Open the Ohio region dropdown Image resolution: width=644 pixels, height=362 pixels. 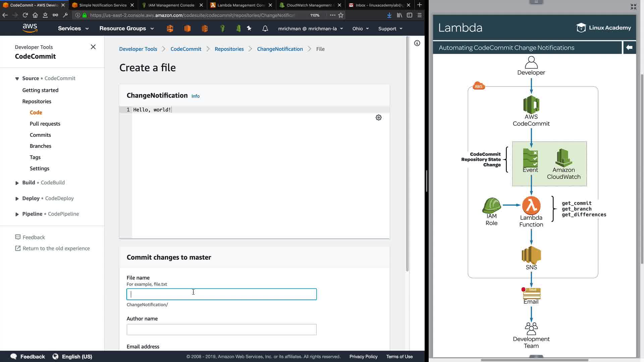[x=360, y=28]
